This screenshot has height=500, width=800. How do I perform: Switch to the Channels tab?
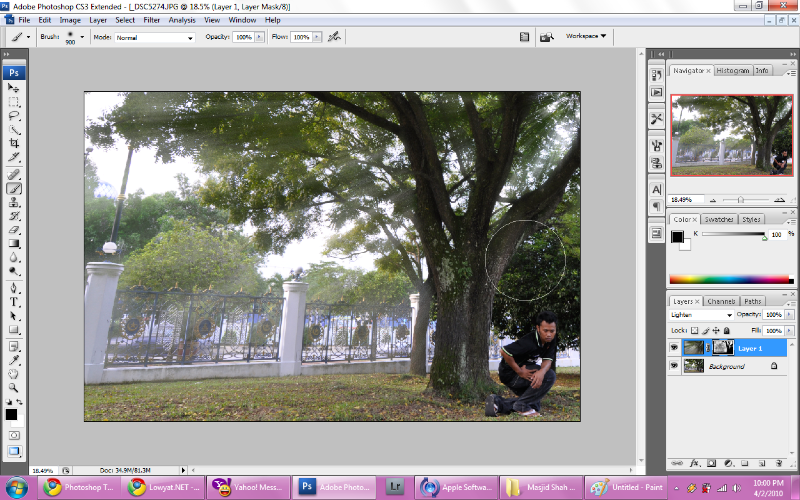[719, 301]
